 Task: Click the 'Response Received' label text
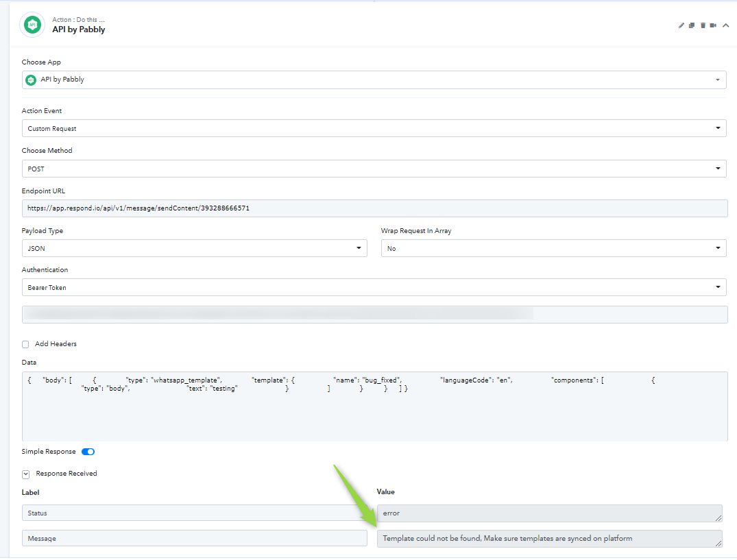tap(67, 474)
